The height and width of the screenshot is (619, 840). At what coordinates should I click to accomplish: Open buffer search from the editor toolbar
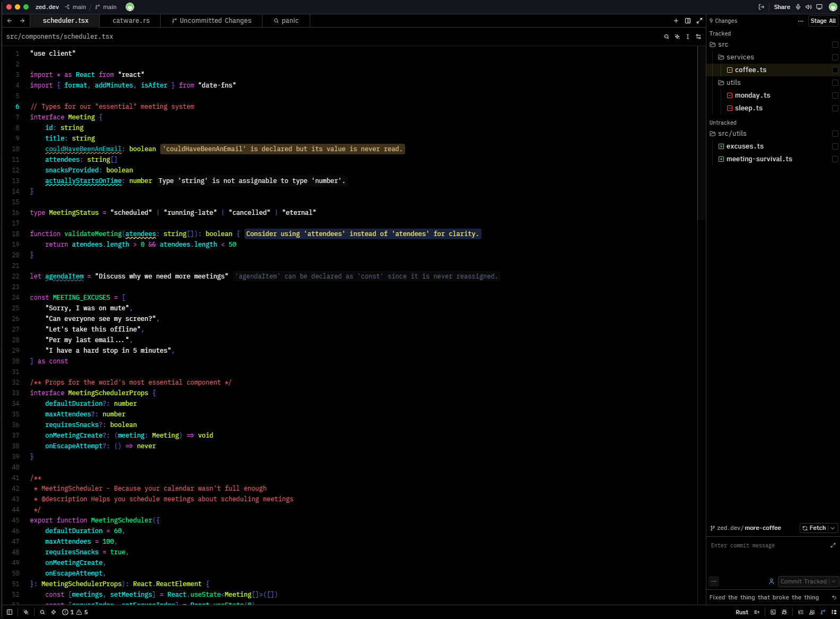[x=667, y=37]
